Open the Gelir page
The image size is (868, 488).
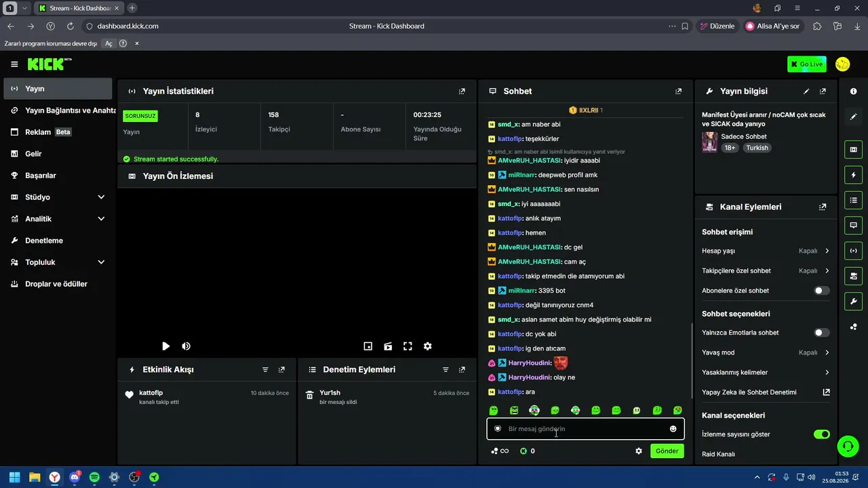[x=58, y=154]
